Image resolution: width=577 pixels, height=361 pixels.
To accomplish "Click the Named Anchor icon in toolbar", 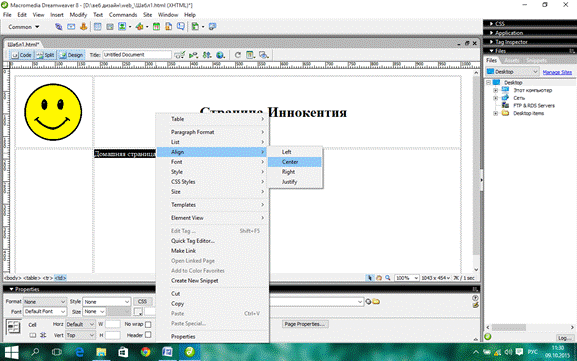I will tap(84, 27).
